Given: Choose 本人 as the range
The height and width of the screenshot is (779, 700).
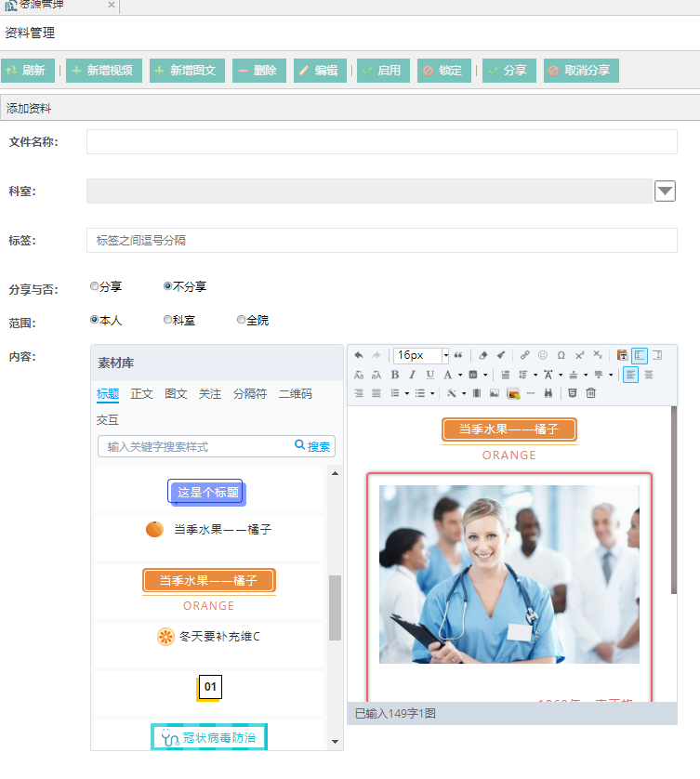Looking at the screenshot, I should pos(94,320).
